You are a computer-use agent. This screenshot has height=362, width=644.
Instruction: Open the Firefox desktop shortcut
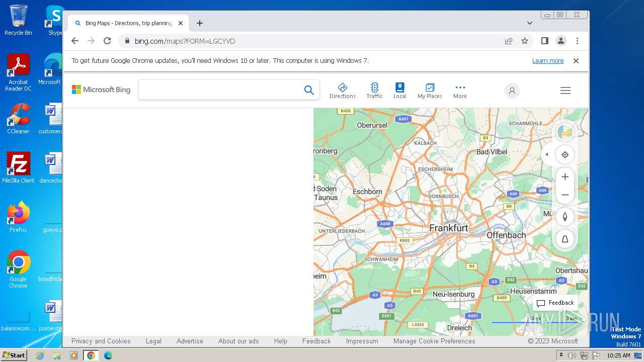click(x=18, y=217)
